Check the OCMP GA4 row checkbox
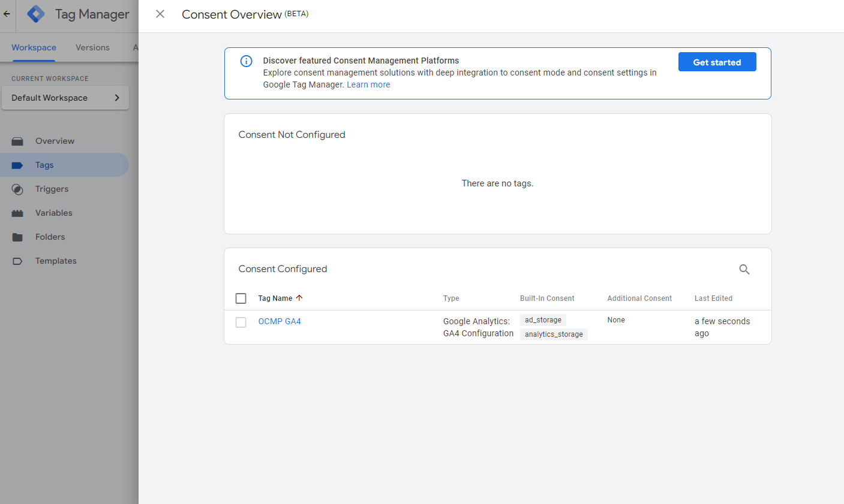The width and height of the screenshot is (844, 504). coord(241,322)
